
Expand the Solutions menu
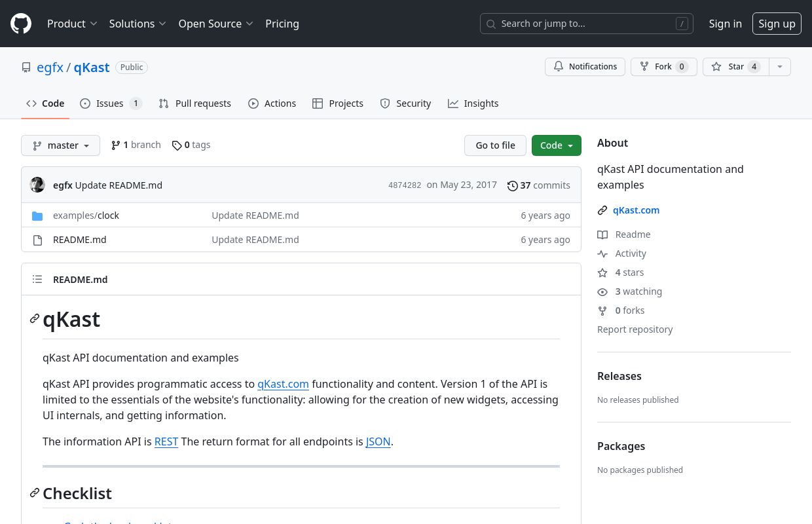click(138, 24)
